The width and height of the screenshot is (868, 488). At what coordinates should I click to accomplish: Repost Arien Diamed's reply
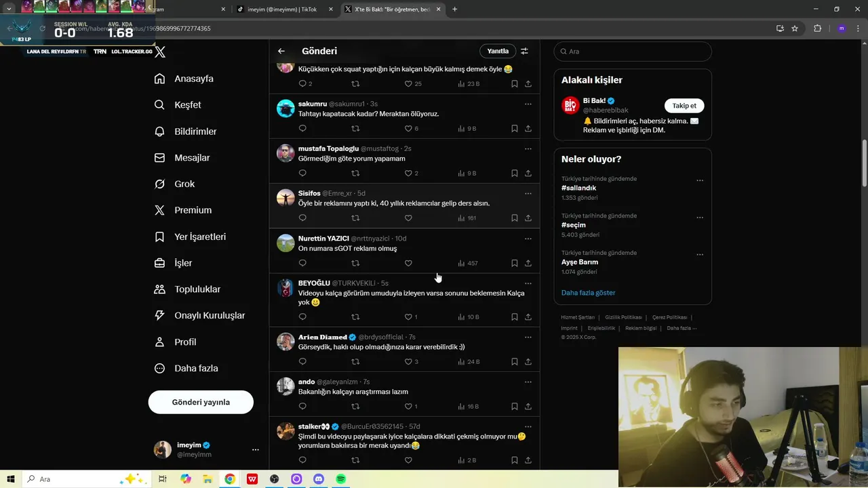pos(355,362)
